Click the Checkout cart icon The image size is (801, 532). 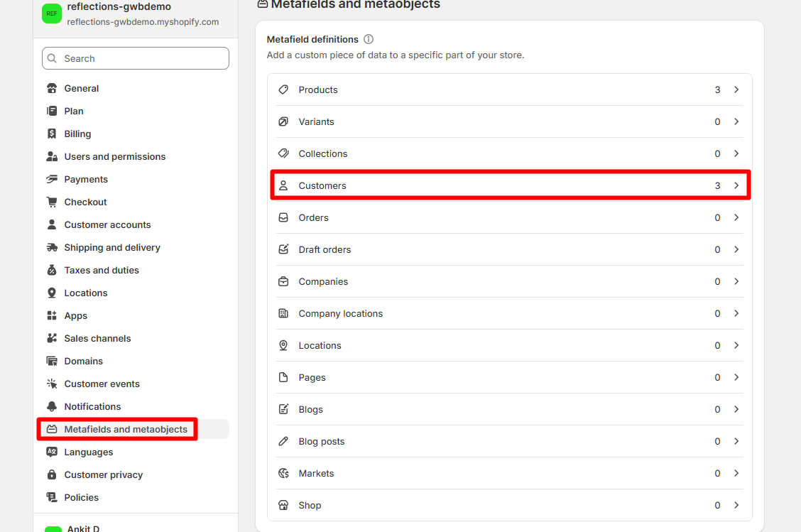pos(52,202)
